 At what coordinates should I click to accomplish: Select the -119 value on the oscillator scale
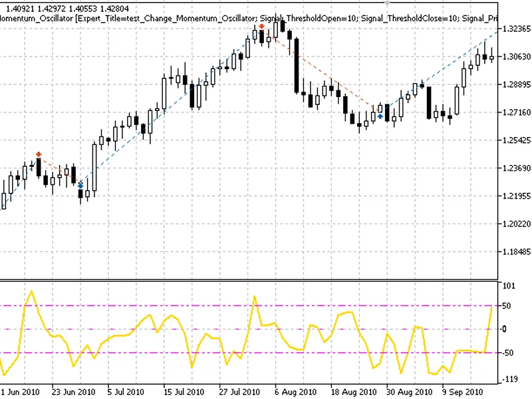509,379
